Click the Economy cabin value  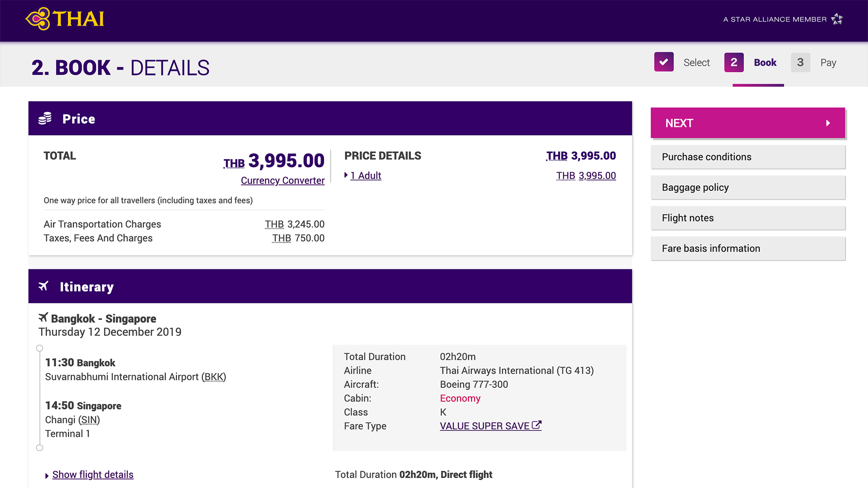(460, 398)
